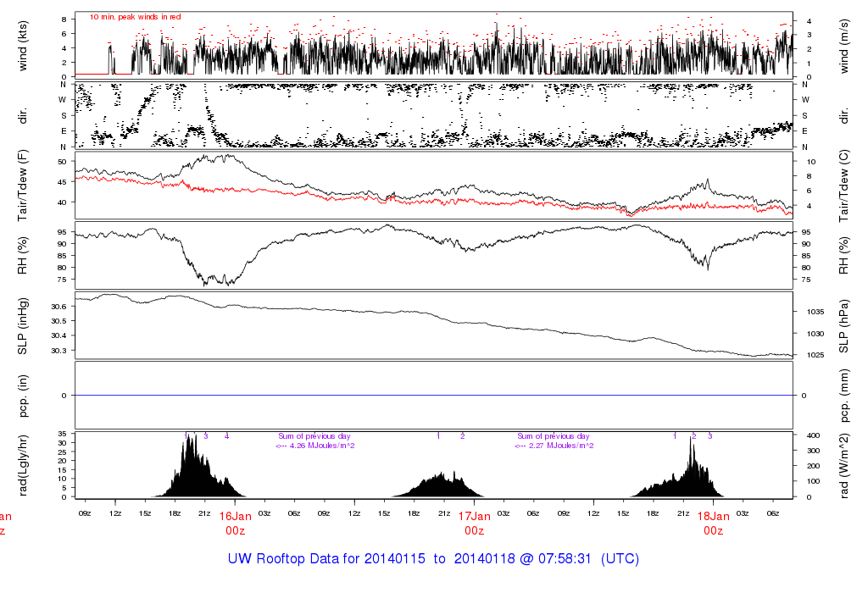The image size is (868, 593).
Task: Click the "17Jan 00z" date marker
Action: [x=475, y=524]
